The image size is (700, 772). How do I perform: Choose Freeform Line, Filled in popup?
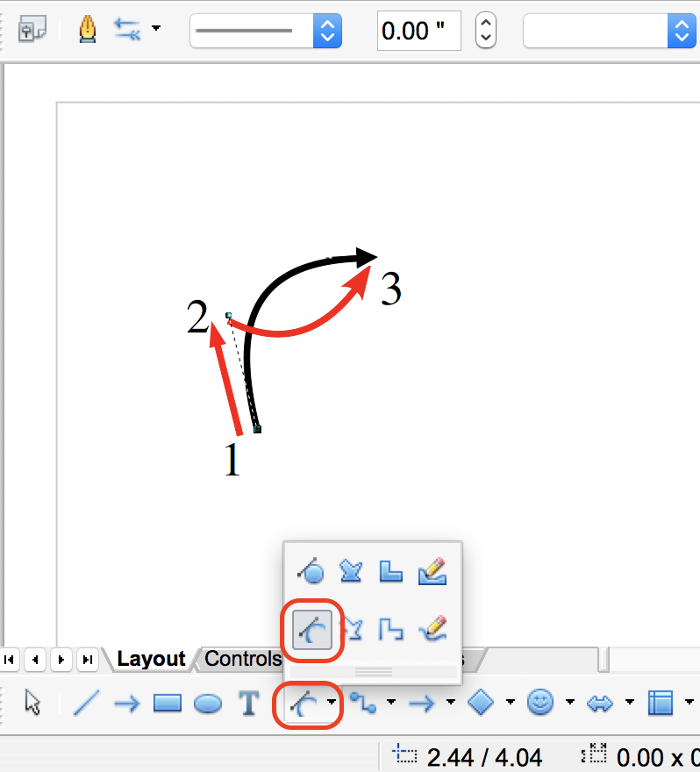click(x=432, y=571)
